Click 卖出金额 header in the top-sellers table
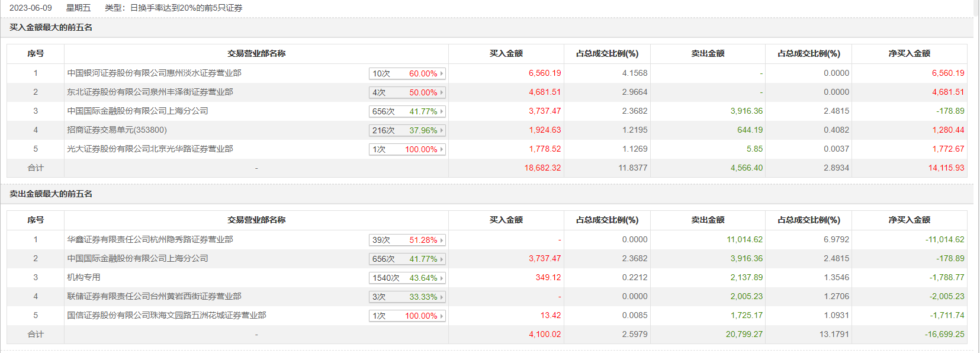This screenshot has height=353, width=980. [x=708, y=220]
